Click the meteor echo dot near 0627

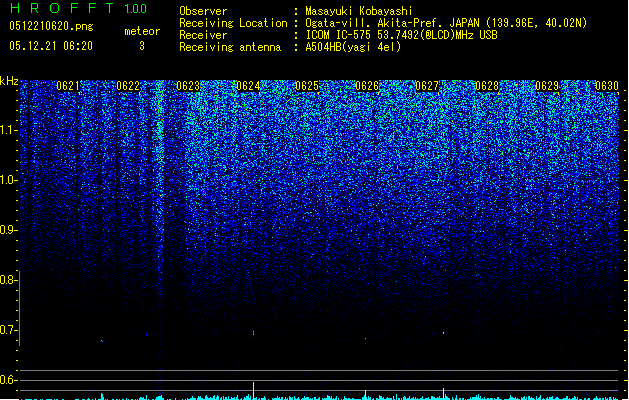coord(443,333)
